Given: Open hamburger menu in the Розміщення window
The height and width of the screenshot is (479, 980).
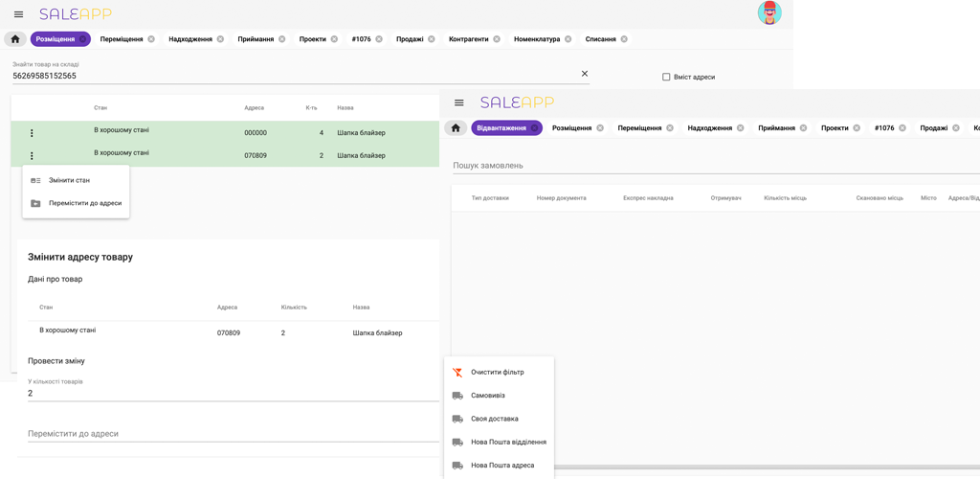Looking at the screenshot, I should point(19,13).
